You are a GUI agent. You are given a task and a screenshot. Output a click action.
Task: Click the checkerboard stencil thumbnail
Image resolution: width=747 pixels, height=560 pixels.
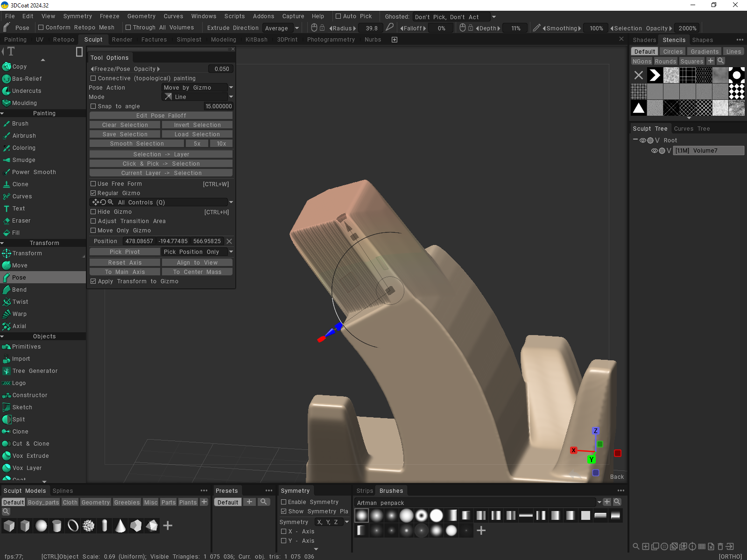point(736,91)
